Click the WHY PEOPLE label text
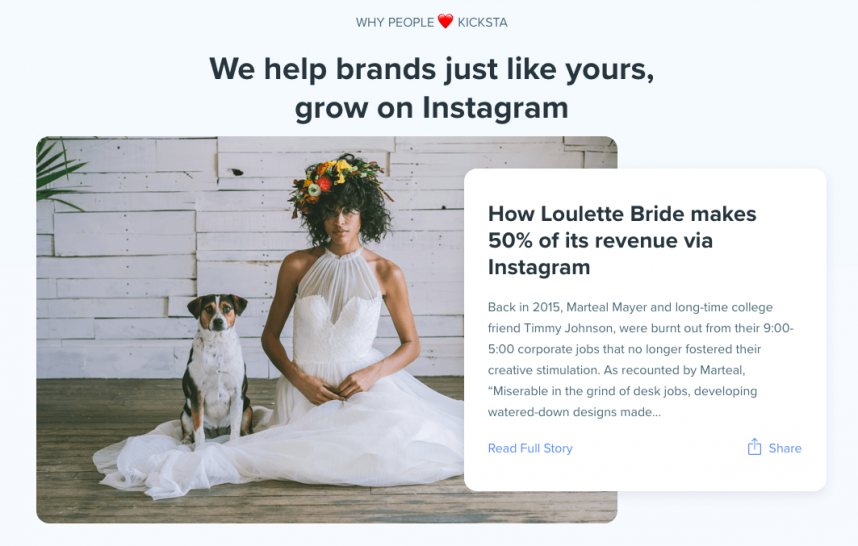The image size is (858, 546). 395,22
